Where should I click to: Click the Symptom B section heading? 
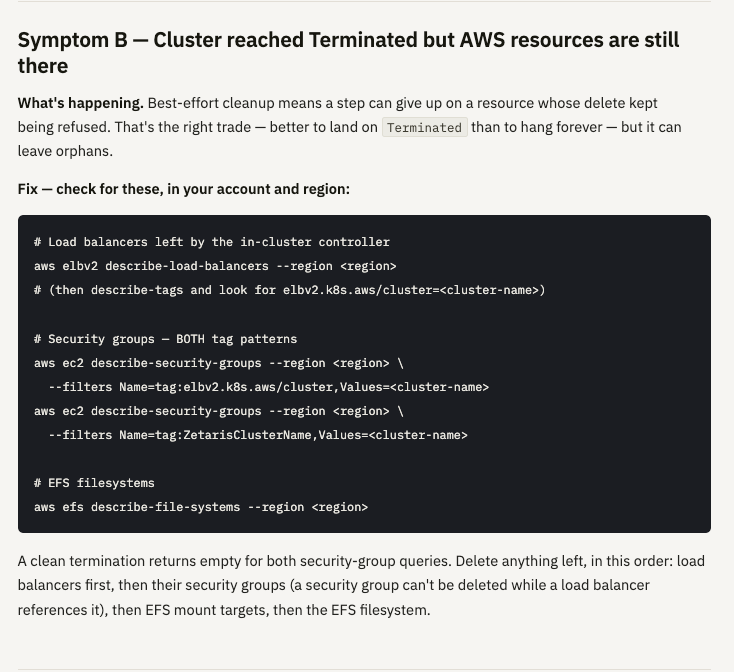348,53
